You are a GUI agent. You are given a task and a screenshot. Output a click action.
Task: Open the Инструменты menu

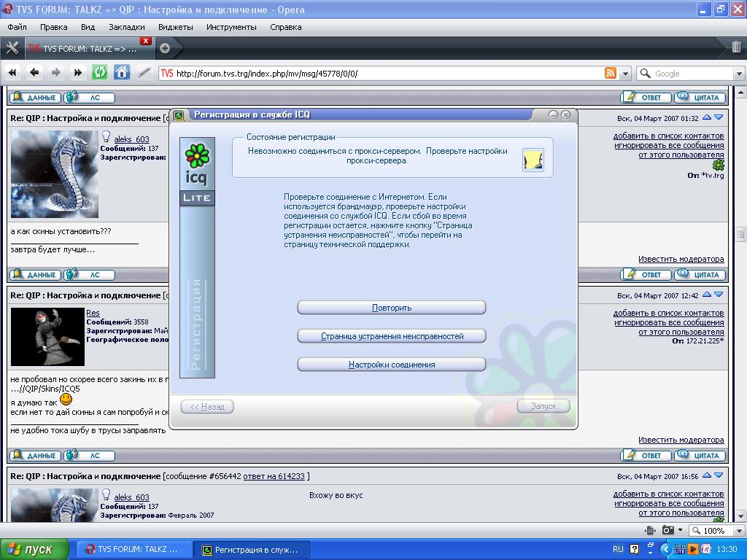pyautogui.click(x=231, y=27)
